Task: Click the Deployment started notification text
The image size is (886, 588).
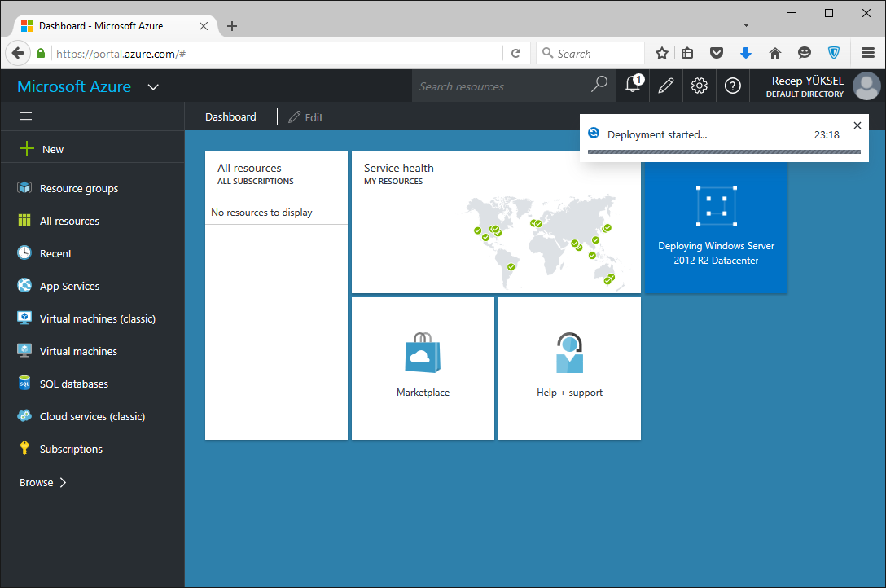Action: [x=656, y=135]
